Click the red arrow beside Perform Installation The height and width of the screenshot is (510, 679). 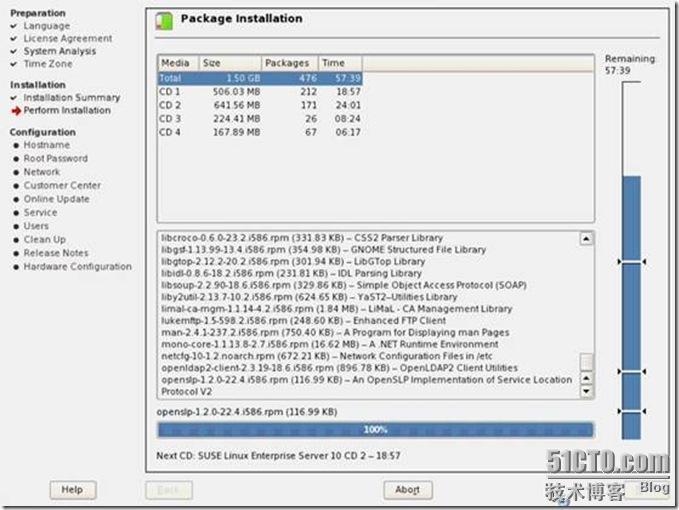(x=16, y=111)
